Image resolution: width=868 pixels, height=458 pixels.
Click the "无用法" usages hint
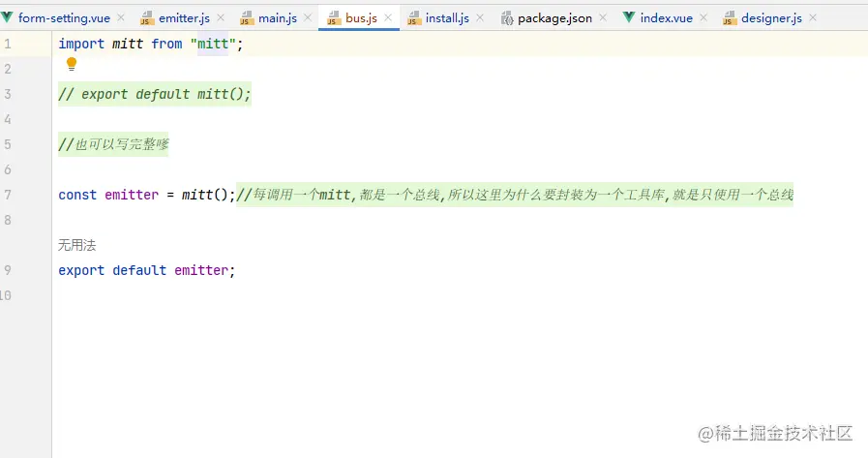tap(77, 245)
